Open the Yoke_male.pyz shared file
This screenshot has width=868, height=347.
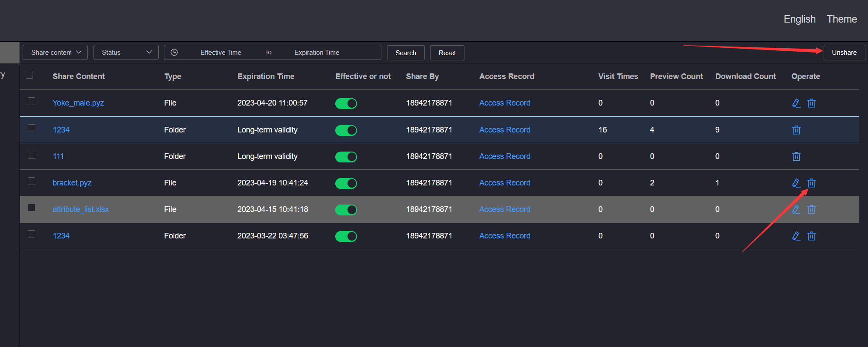click(78, 103)
